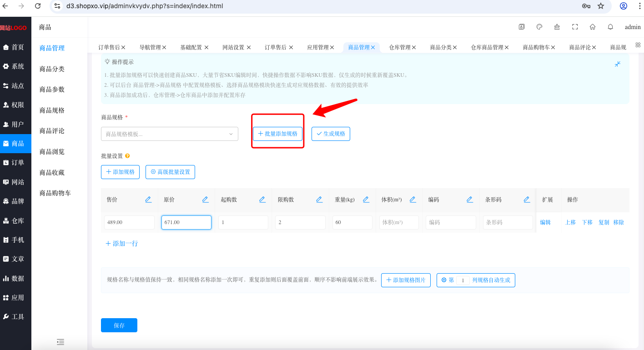The width and height of the screenshot is (644, 350).
Task: Open the tab list grid icon
Action: 638,45
